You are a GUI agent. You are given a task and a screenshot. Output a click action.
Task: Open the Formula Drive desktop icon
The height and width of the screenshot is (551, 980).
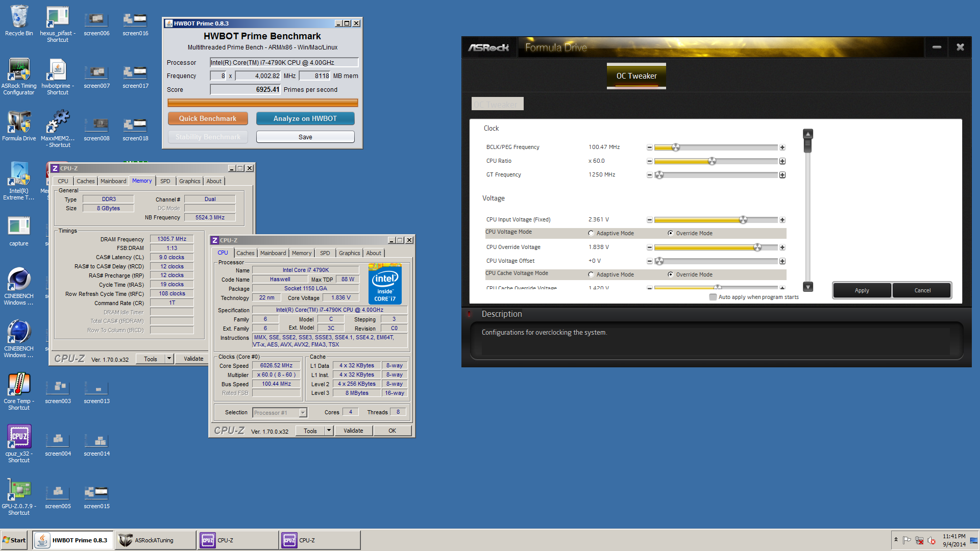(19, 126)
